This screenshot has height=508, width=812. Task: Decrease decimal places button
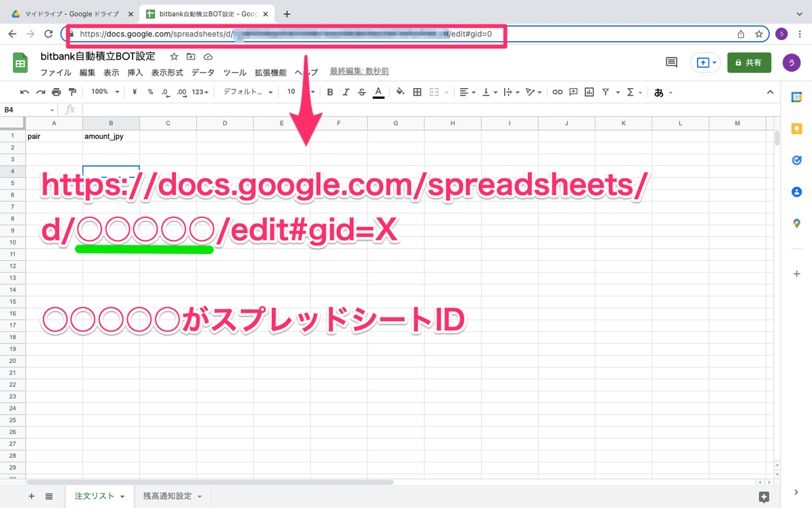click(165, 92)
